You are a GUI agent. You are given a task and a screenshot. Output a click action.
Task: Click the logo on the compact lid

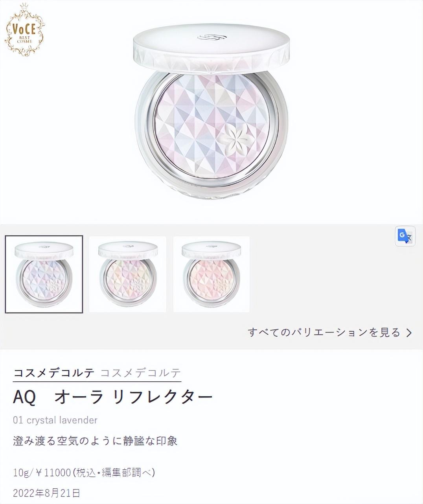pos(212,38)
